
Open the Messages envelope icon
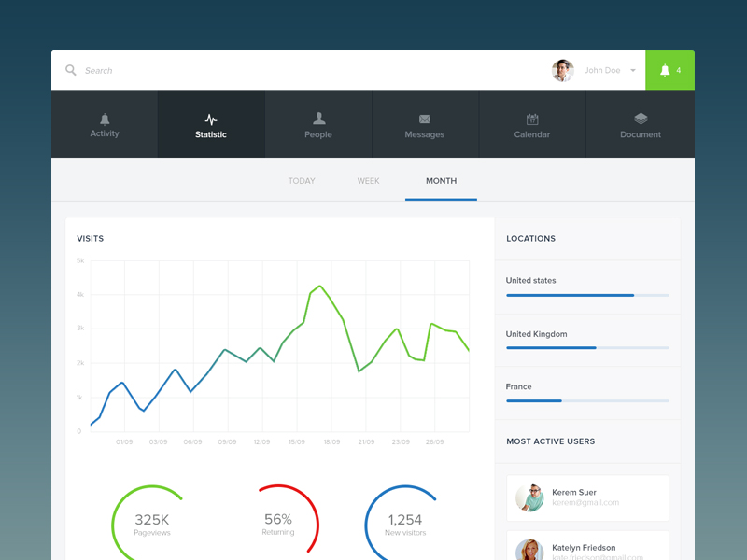point(425,119)
